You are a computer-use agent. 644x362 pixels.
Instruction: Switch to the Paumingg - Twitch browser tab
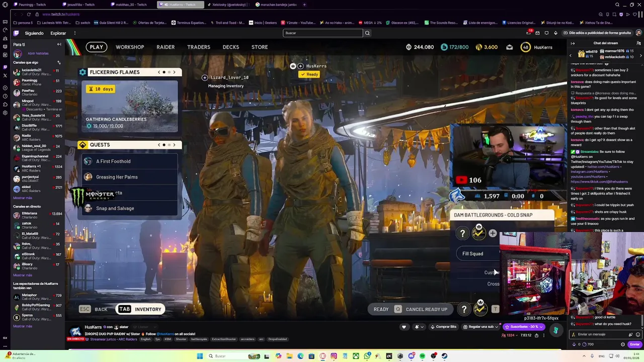(33, 5)
